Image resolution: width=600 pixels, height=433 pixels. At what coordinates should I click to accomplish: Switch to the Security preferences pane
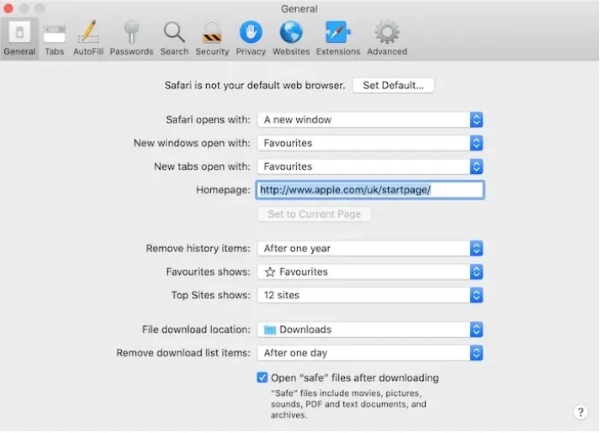pyautogui.click(x=212, y=37)
